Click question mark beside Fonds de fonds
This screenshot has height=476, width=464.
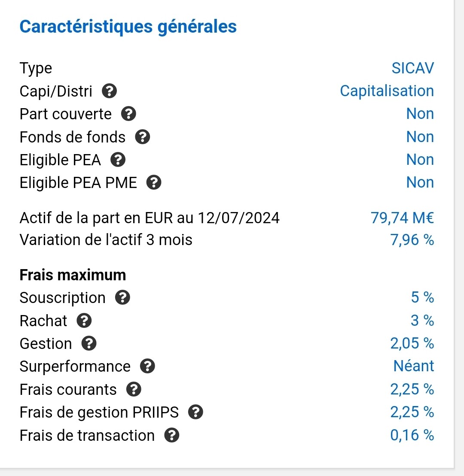tap(143, 137)
